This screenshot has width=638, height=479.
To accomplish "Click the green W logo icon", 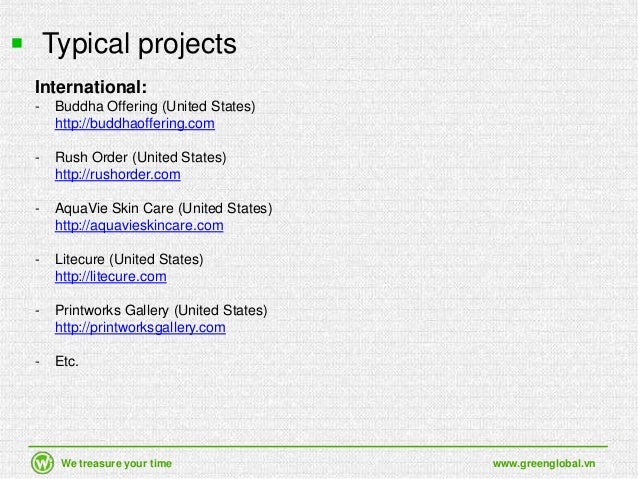I will point(42,463).
